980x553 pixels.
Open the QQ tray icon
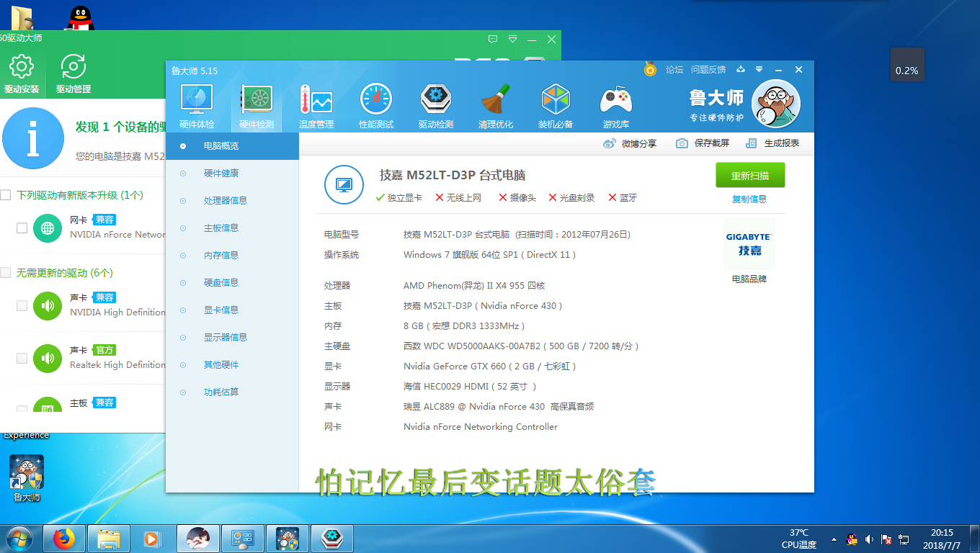[x=852, y=539]
